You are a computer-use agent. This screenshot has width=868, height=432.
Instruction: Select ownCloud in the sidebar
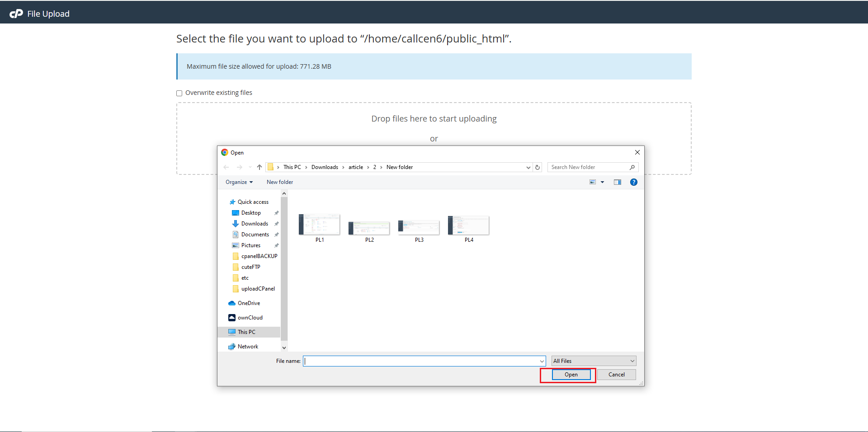(250, 318)
